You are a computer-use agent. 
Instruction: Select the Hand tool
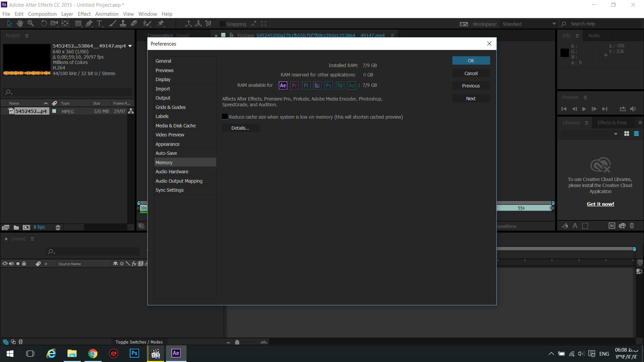[x=20, y=23]
